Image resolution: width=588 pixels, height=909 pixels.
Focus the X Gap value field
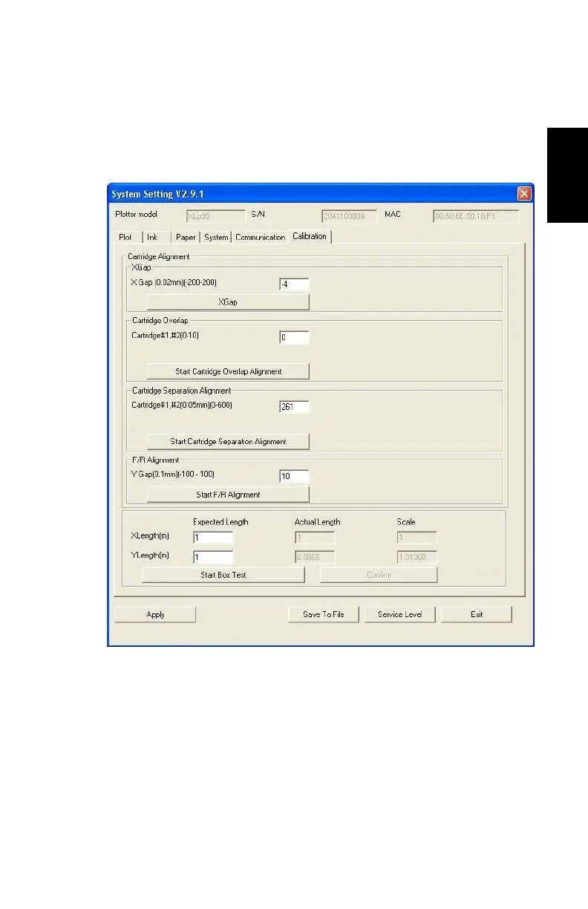(x=294, y=284)
